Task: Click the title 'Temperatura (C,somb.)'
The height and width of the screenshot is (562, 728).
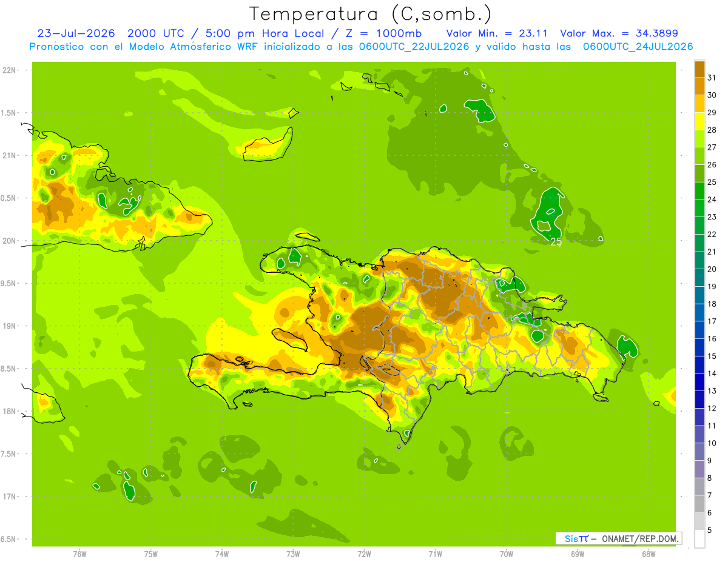Action: 371,14
